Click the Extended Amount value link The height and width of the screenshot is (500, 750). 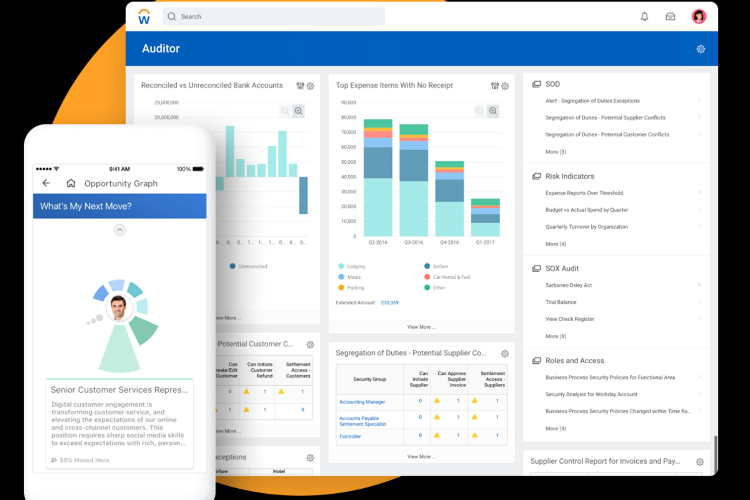point(389,303)
